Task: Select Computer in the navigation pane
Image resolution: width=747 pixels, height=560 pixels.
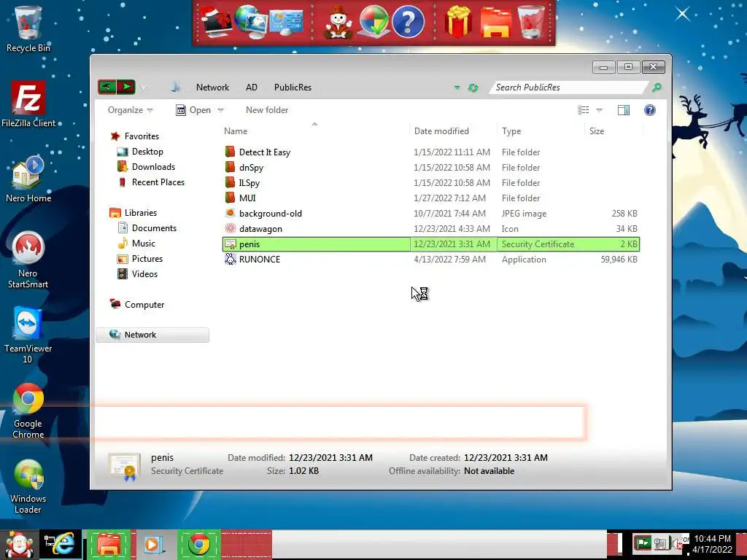Action: pos(136,304)
